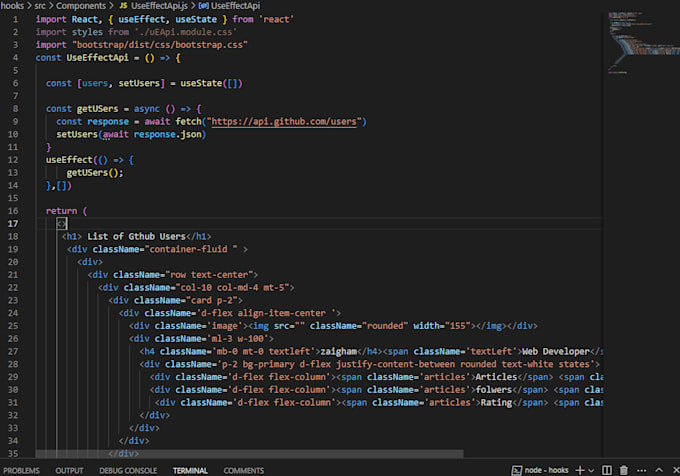
Task: Click line number 17 in the gutter
Action: [13, 224]
